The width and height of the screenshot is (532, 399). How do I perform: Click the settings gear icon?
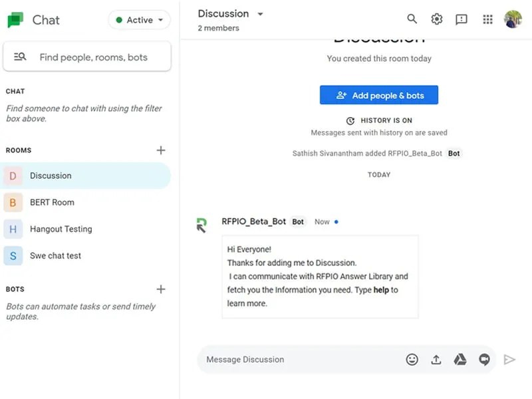point(436,19)
